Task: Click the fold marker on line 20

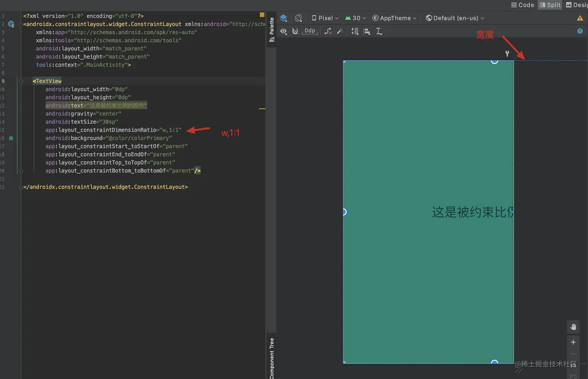Action: 21,171
